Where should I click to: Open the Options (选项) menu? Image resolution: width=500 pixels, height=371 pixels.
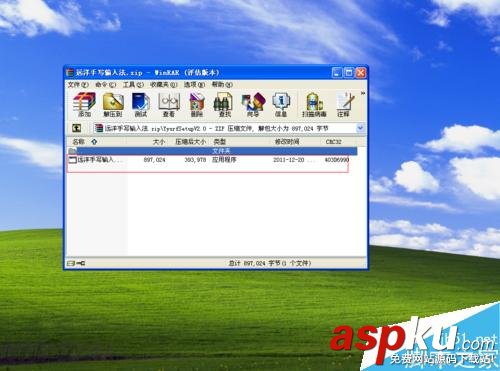pyautogui.click(x=194, y=85)
